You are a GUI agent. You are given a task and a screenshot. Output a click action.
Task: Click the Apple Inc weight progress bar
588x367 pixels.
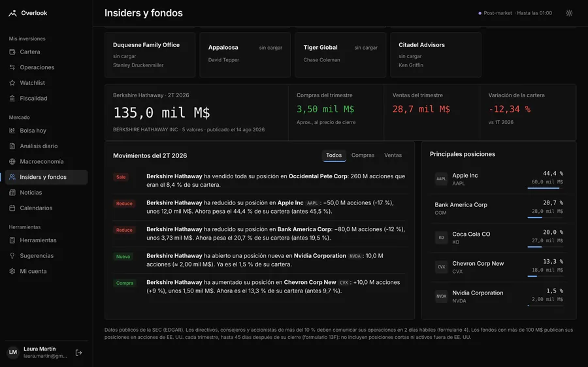tap(546, 188)
